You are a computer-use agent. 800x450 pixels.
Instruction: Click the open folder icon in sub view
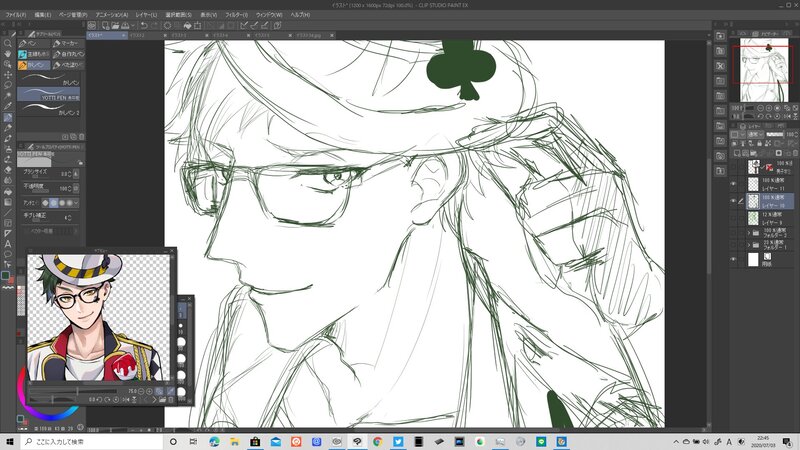click(x=162, y=399)
